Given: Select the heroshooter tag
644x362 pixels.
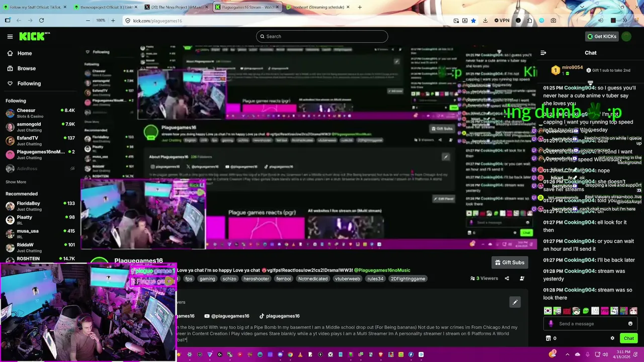Looking at the screenshot, I should click(x=256, y=279).
